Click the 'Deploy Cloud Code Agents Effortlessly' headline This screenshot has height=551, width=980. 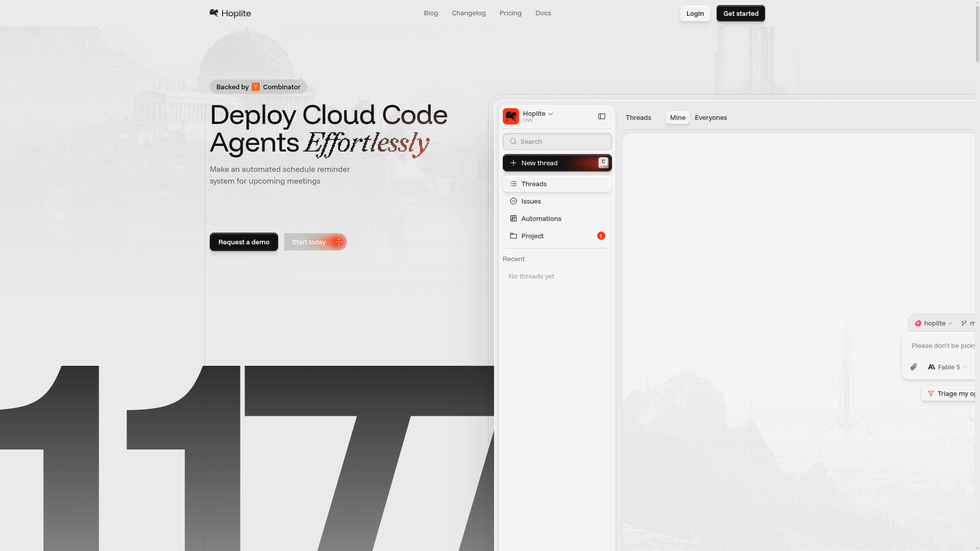pos(329,130)
